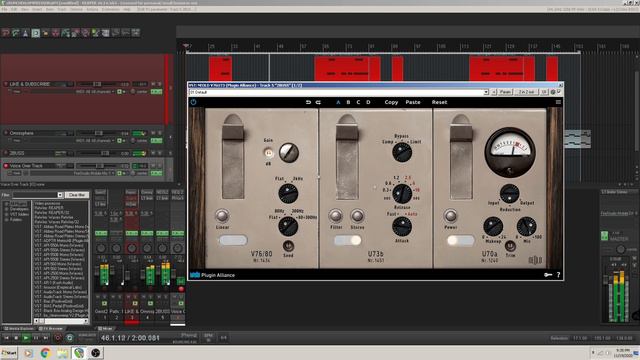The image size is (640, 360).
Task: Select compare slot A in the plugin
Action: (x=338, y=102)
